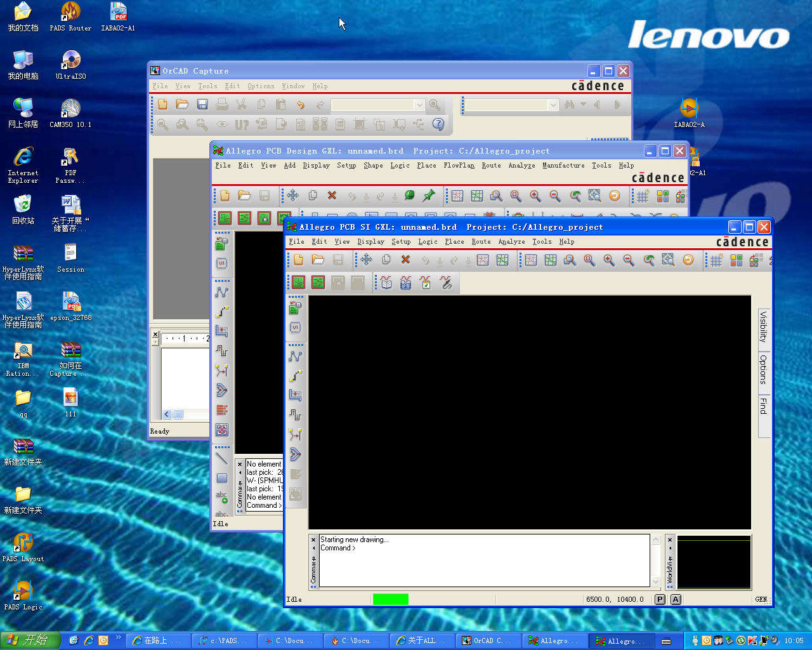Image resolution: width=812 pixels, height=650 pixels.
Task: Switch to OrCAD Capture taskbar button
Action: (x=490, y=640)
